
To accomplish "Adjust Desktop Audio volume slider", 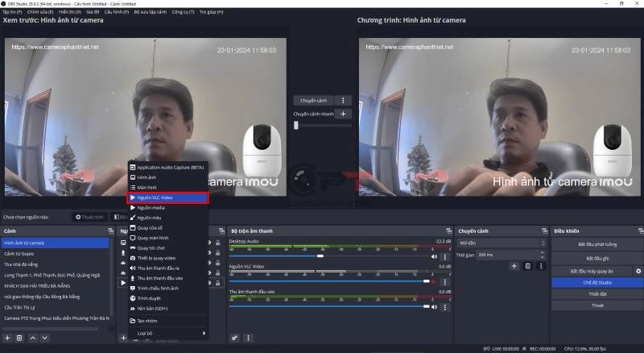I will coord(320,256).
